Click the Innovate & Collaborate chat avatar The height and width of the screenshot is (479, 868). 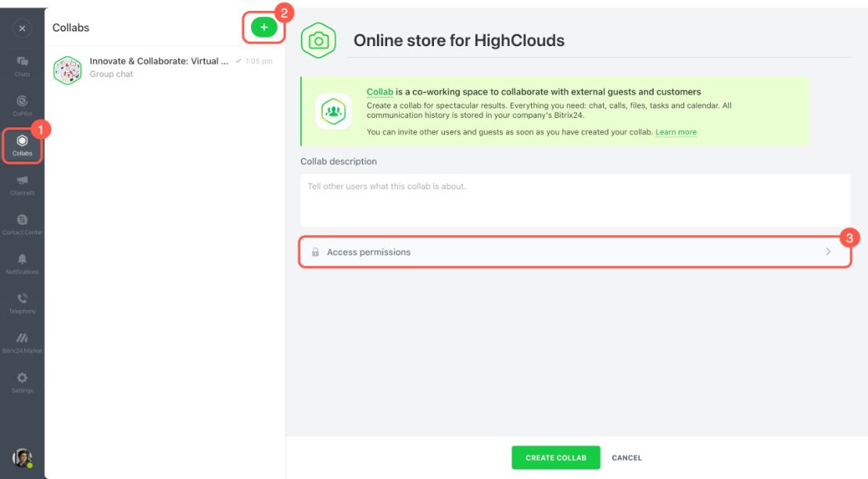tap(67, 70)
